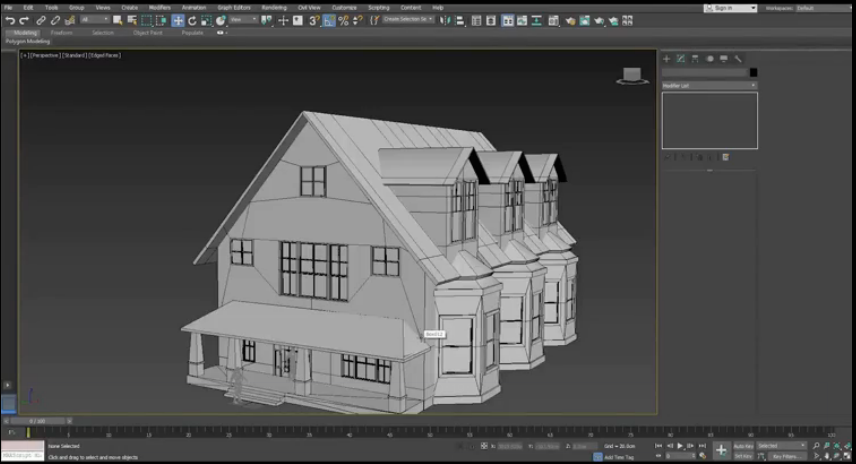Jump to the animation's last frame

point(702,446)
